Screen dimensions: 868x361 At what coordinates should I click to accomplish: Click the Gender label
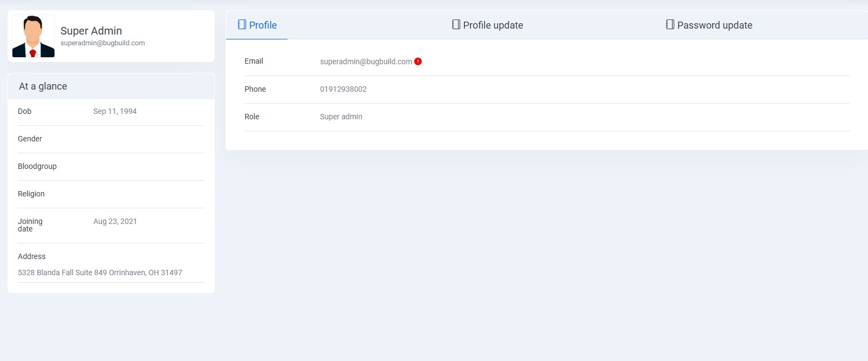[x=30, y=139]
